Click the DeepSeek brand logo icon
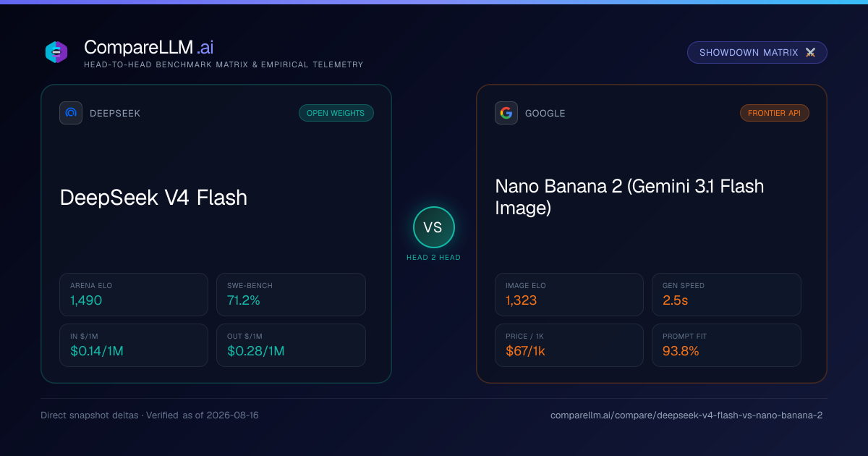This screenshot has width=868, height=456. pos(71,113)
